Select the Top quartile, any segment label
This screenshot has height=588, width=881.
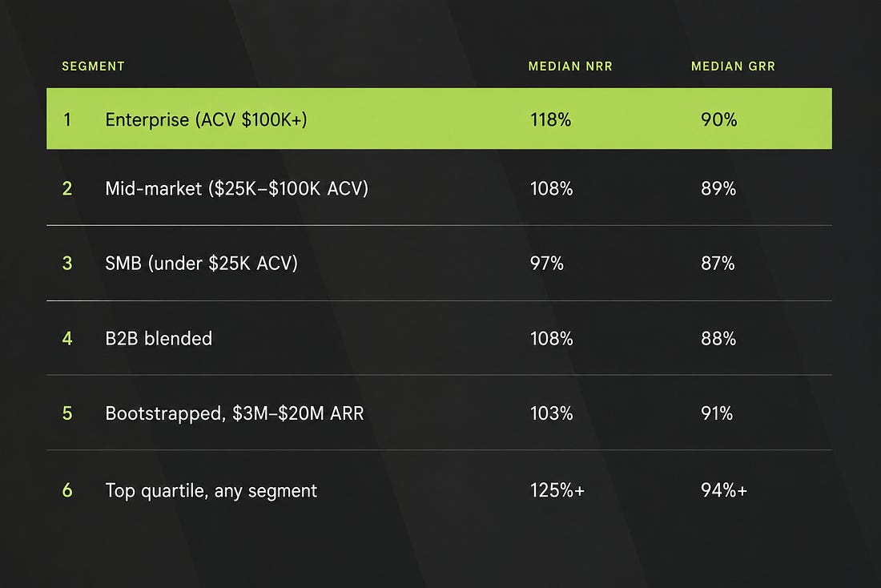(x=211, y=491)
